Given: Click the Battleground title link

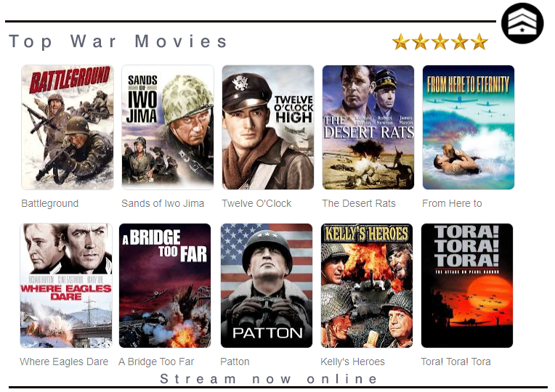Looking at the screenshot, I should tap(50, 203).
